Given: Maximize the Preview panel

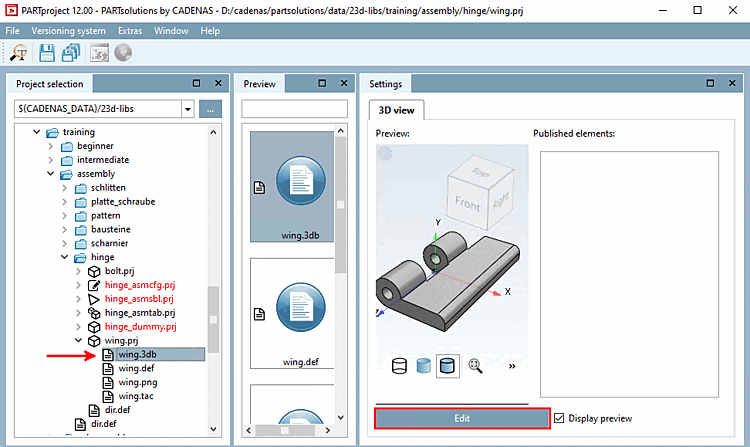Looking at the screenshot, I should [322, 83].
